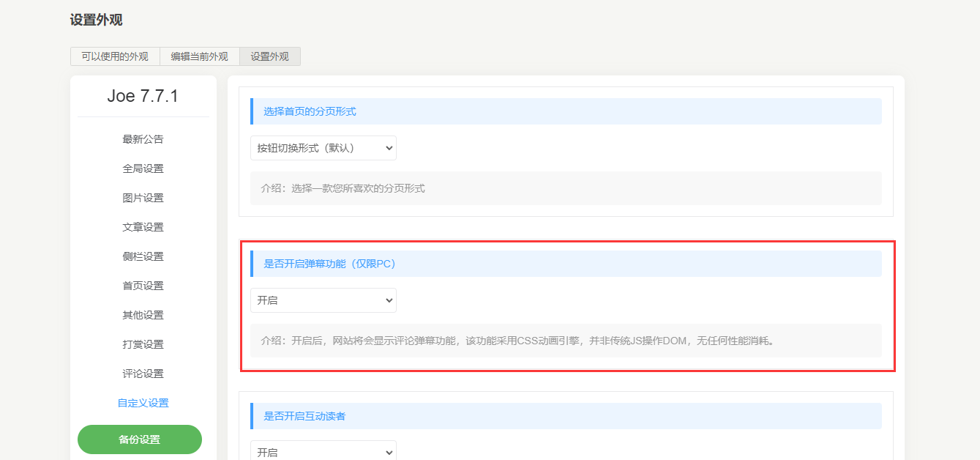Click the 介绍：选择一款您所喜欢的分页形式 description
The height and width of the screenshot is (460, 980).
coord(566,188)
